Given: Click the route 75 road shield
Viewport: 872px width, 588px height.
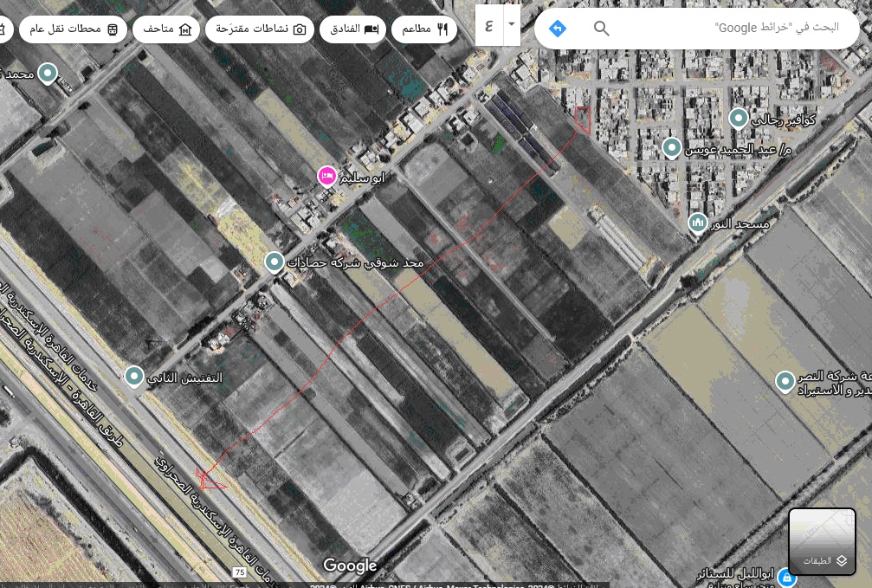Looking at the screenshot, I should 239,572.
